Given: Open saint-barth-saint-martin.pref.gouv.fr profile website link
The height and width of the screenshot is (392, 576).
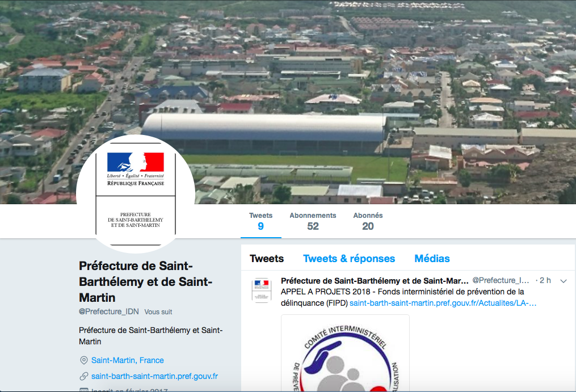Looking at the screenshot, I should (155, 376).
